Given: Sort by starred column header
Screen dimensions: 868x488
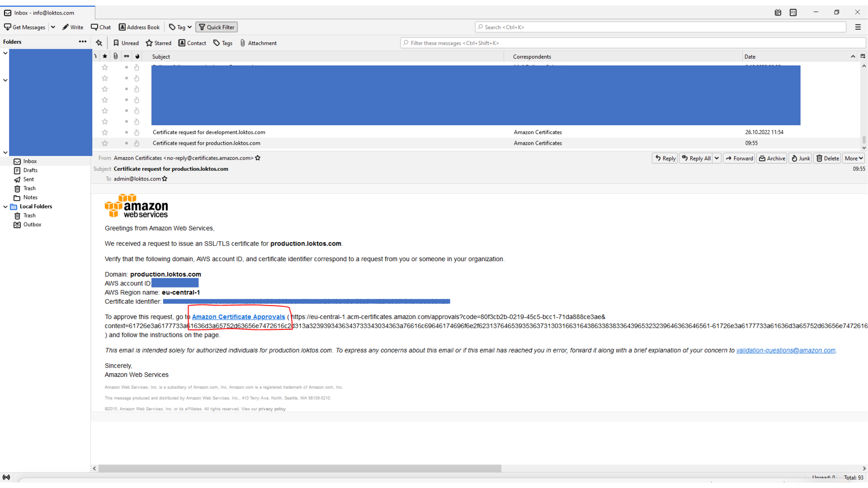Looking at the screenshot, I should 105,57.
